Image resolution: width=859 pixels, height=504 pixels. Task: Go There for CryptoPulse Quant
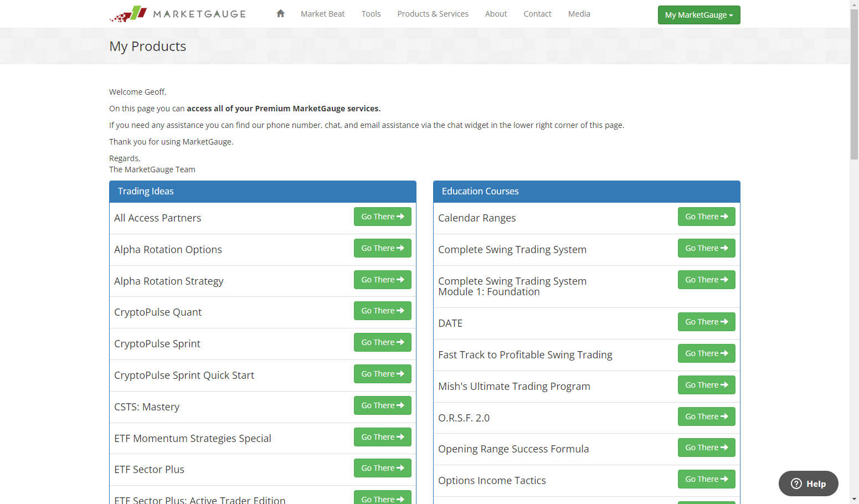[x=383, y=311]
